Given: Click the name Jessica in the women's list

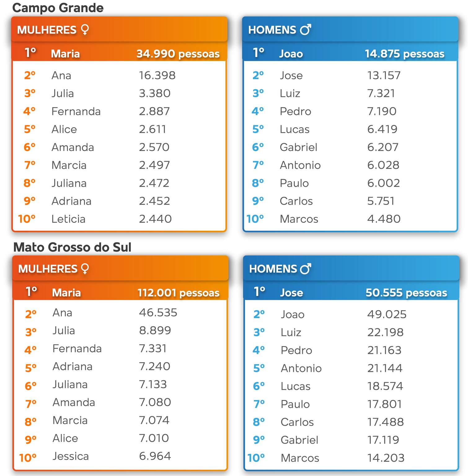Looking at the screenshot, I should click(x=71, y=456).
